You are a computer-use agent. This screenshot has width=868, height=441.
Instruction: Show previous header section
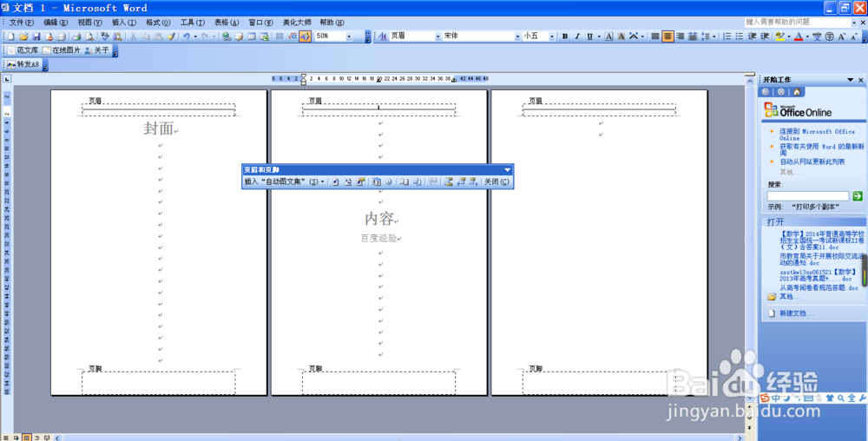[x=460, y=181]
